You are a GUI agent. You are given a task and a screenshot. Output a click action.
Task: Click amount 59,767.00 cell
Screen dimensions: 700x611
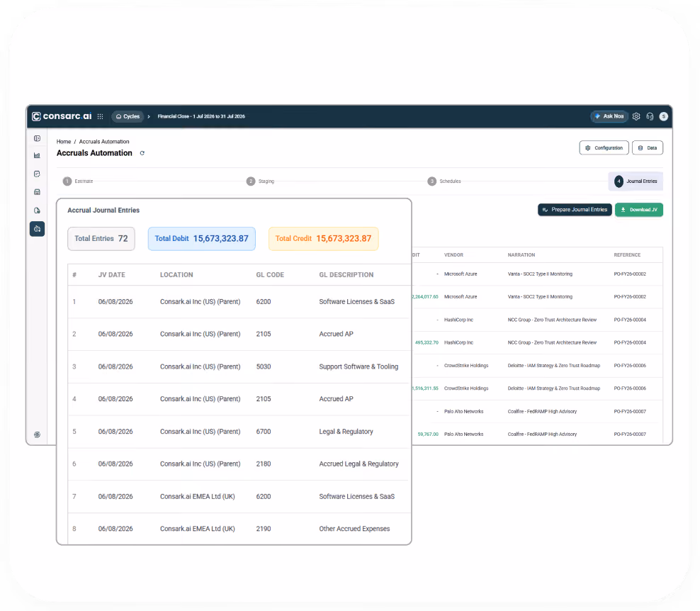(x=428, y=434)
